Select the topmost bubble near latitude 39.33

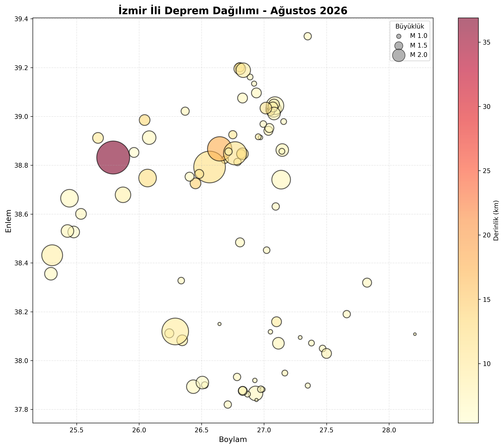[x=307, y=36]
